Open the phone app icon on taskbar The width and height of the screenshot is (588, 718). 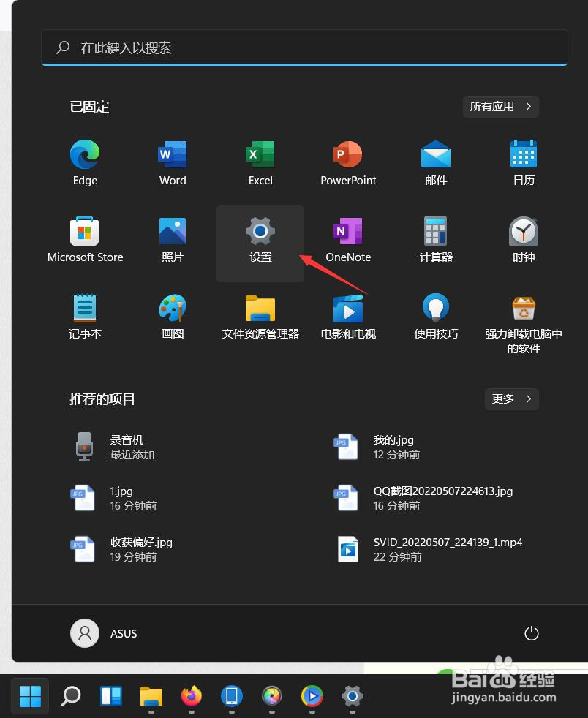(232, 696)
